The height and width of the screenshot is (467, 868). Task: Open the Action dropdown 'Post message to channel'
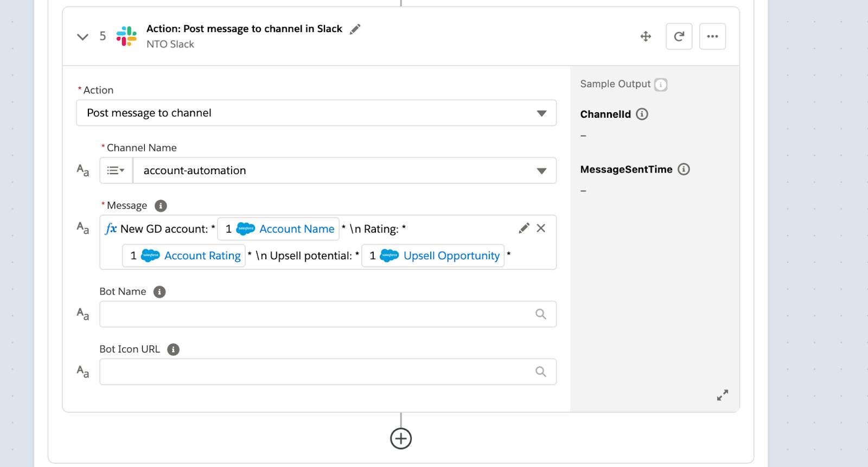coord(316,113)
